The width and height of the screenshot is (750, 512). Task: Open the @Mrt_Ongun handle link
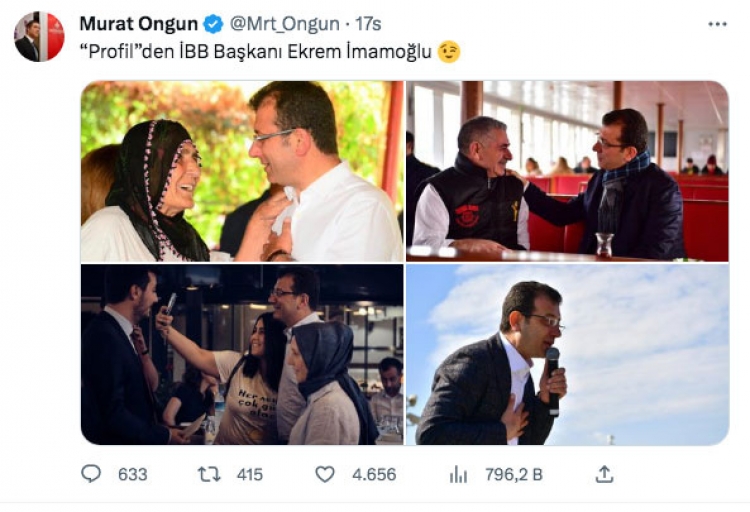[x=284, y=24]
